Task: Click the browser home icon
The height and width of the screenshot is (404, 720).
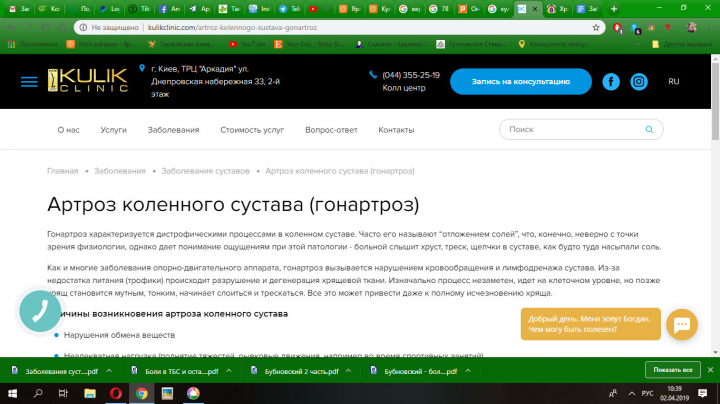Action: click(62, 28)
